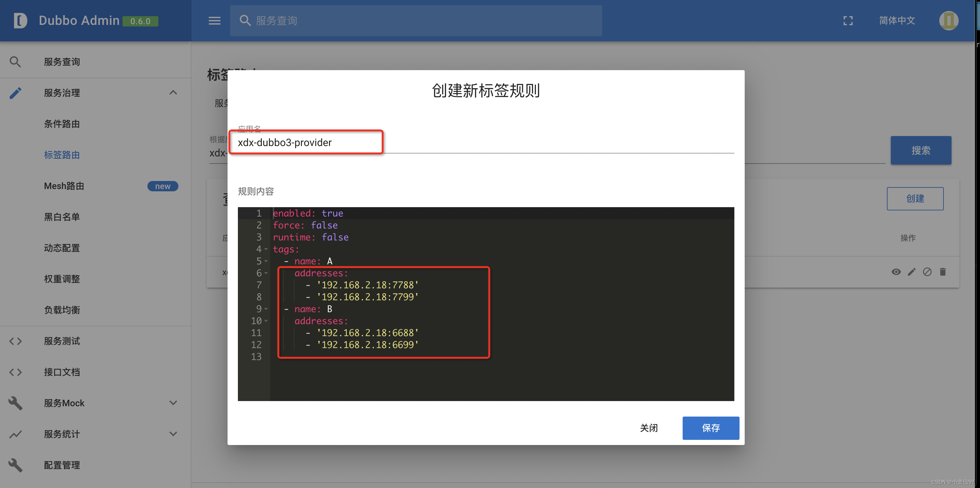This screenshot has width=980, height=488.
Task: Fold the addresses block at line 10
Action: coord(266,321)
